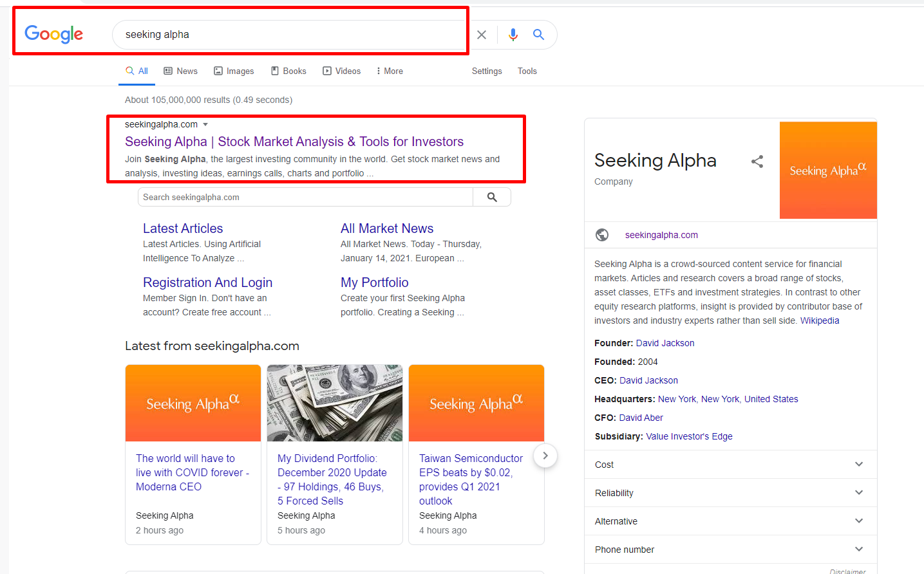Click the '4 hours ago' timestamp
924x574 pixels.
point(443,530)
